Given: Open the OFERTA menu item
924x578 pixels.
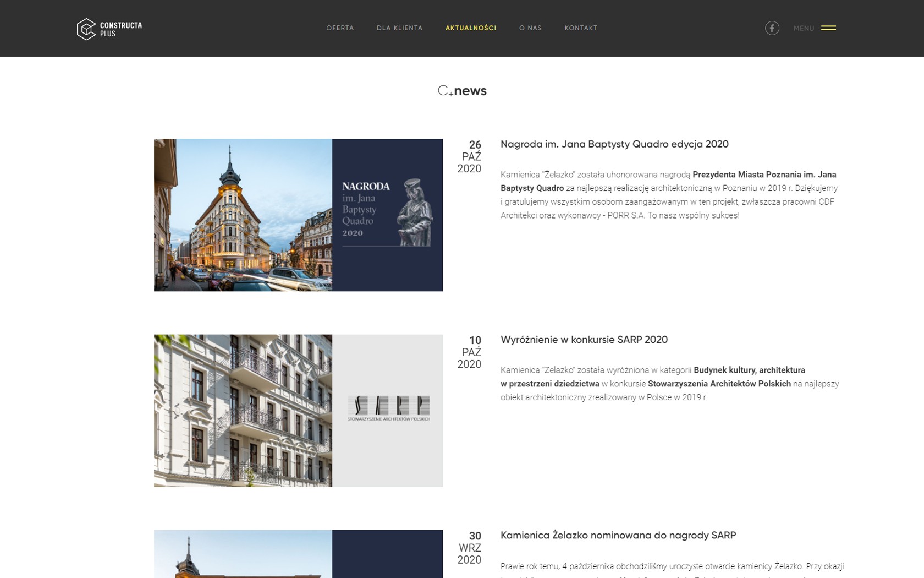Looking at the screenshot, I should tap(340, 28).
